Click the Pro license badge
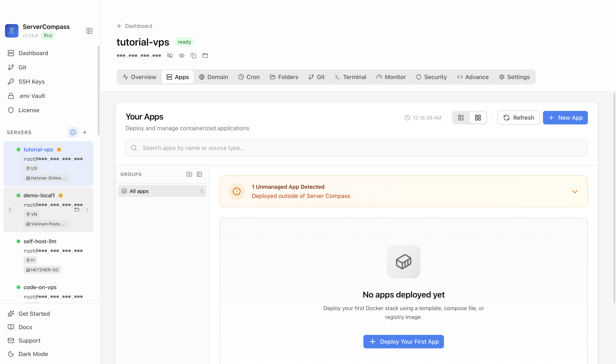616x364 pixels. 48,36
